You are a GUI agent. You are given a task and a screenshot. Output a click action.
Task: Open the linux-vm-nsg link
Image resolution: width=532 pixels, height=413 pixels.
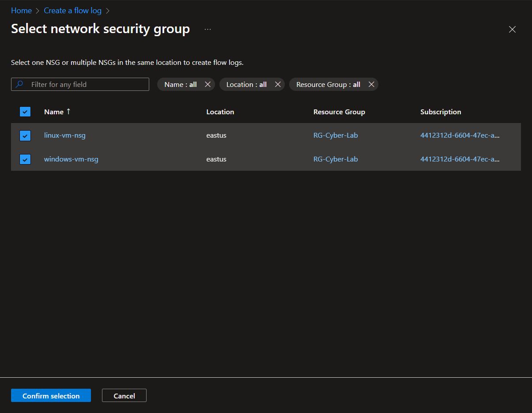65,135
